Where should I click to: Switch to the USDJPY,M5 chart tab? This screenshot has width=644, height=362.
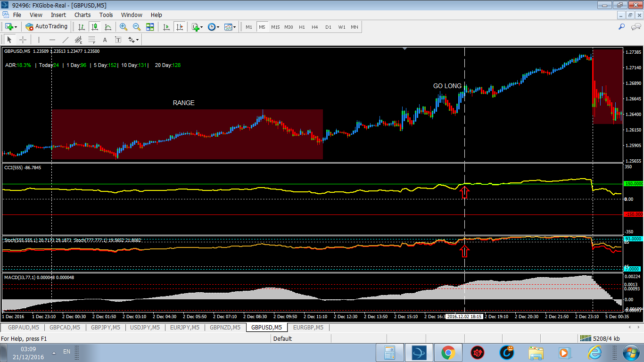(x=145, y=327)
